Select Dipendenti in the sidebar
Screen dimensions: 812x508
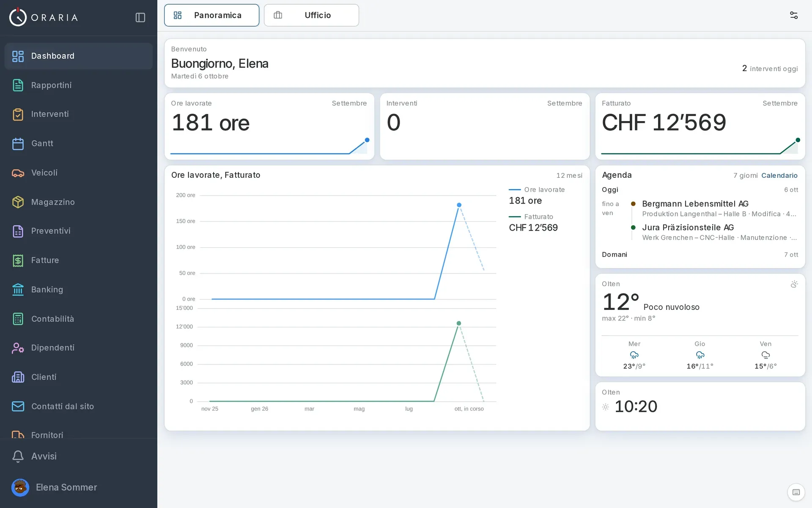pos(79,348)
